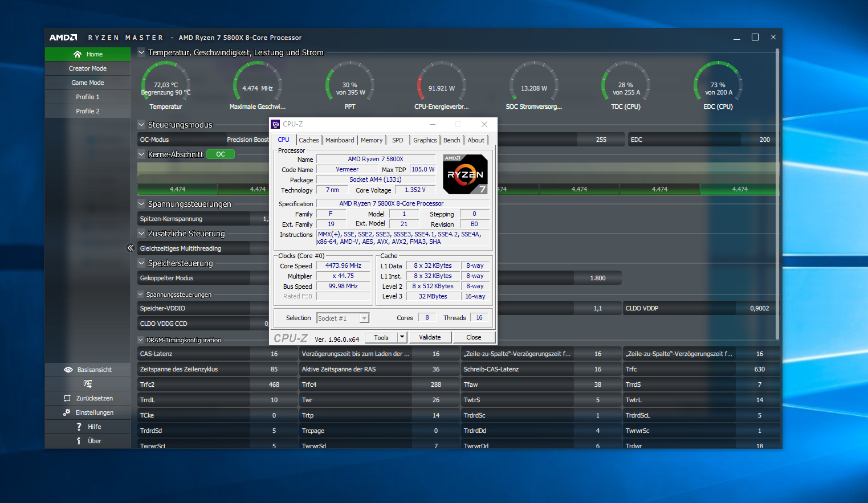Click the Core Speed value 4473.96 MHz
Screen dimensions: 868x503
coord(344,265)
